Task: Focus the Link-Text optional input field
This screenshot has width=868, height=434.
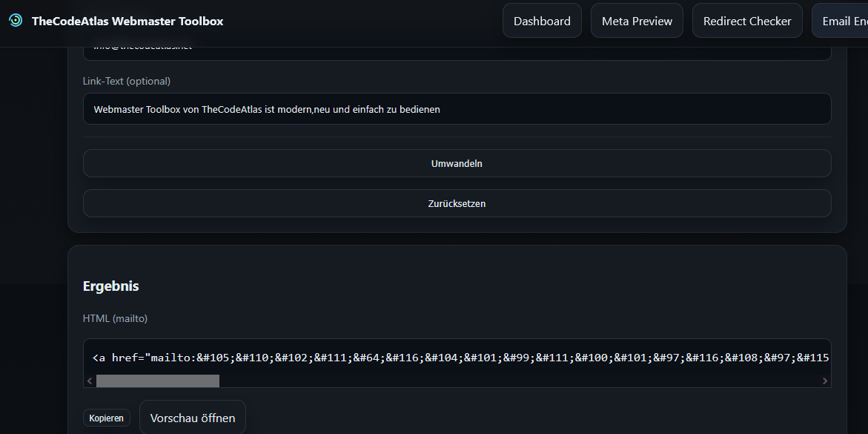Action: coord(457,108)
